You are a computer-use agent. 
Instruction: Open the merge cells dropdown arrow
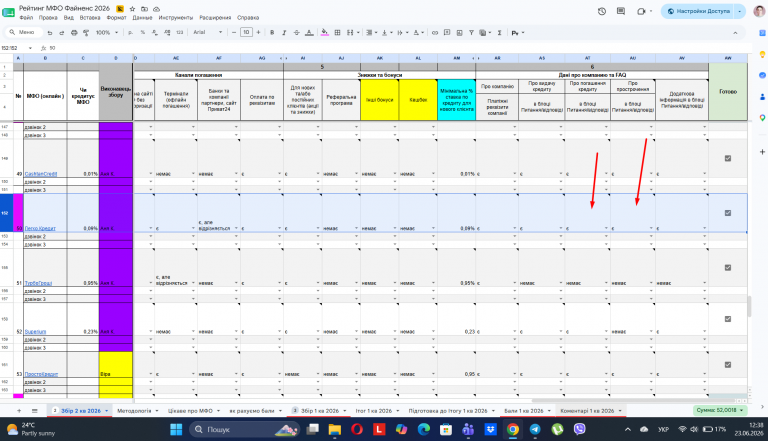[358, 33]
